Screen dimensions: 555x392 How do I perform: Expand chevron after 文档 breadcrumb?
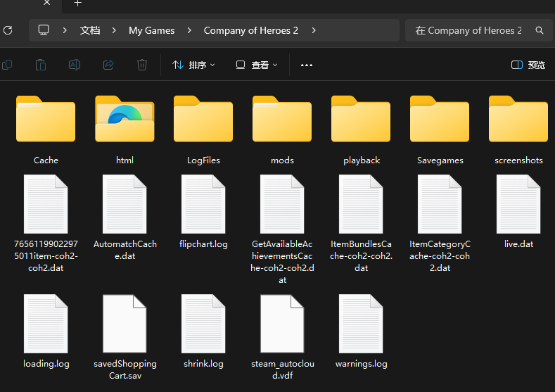point(114,30)
